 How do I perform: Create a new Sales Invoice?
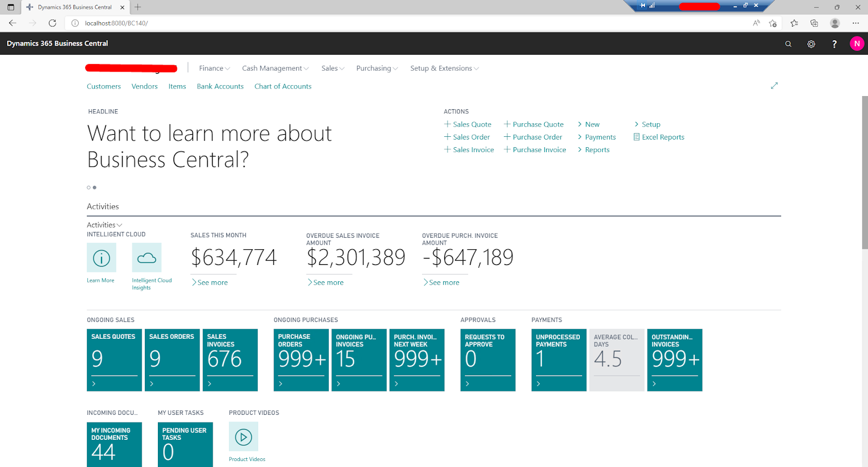469,150
